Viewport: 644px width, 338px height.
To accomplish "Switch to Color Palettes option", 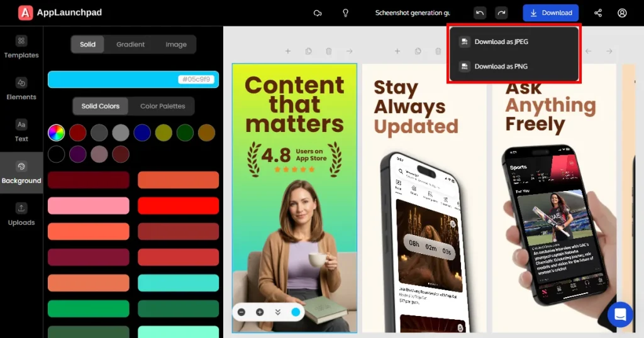I will coord(162,106).
